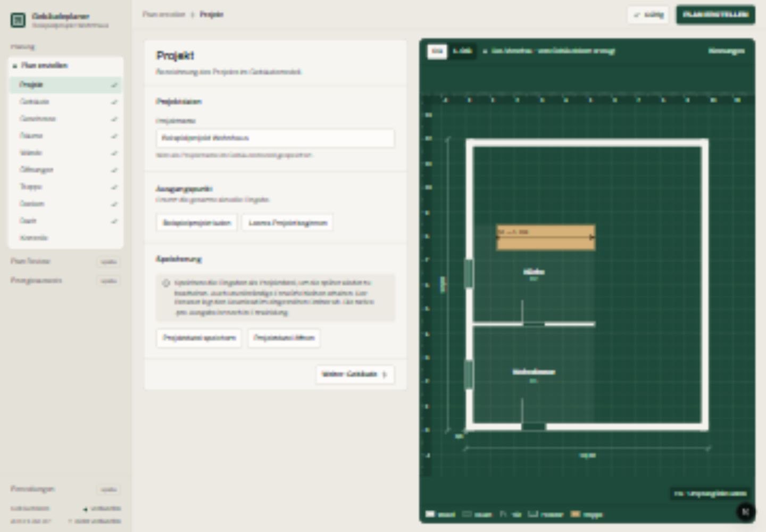Click the Ausgangspunkt section heading
The height and width of the screenshot is (532, 766).
click(184, 189)
